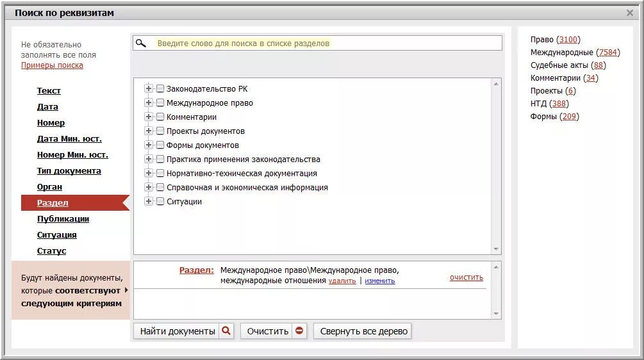Expand the Ситуации tree node
The height and width of the screenshot is (360, 644).
coord(149,201)
